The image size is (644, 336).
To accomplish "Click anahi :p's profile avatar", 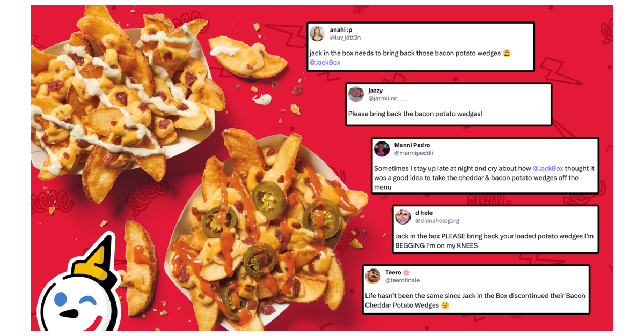I will pos(317,34).
